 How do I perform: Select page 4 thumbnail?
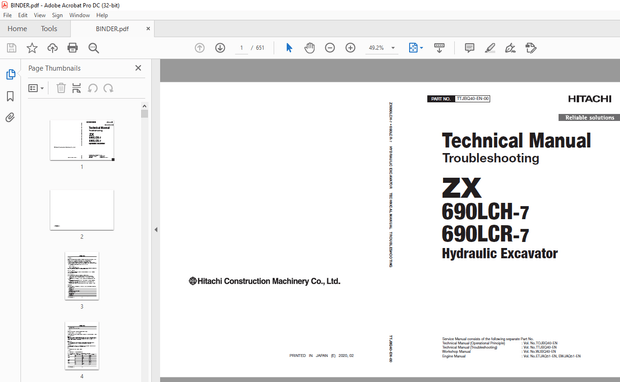click(82, 346)
